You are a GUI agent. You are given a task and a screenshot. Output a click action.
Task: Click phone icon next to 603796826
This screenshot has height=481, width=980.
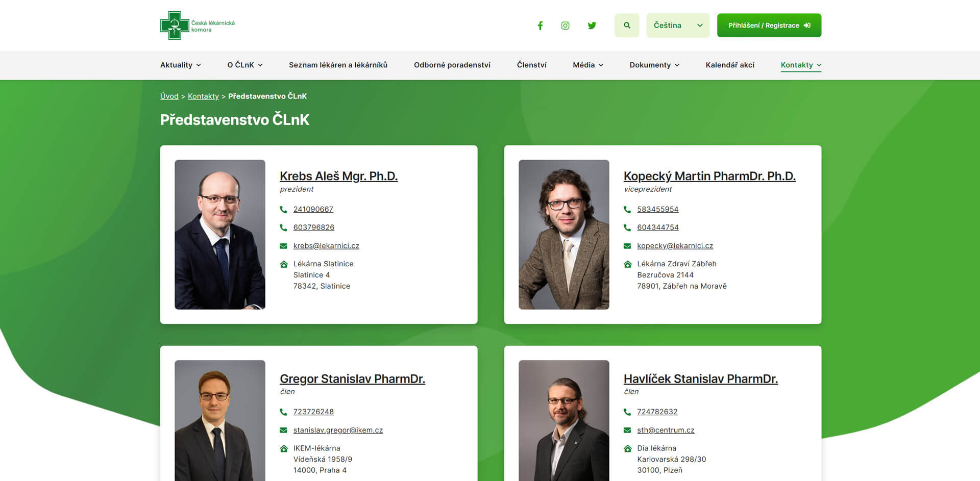click(283, 227)
